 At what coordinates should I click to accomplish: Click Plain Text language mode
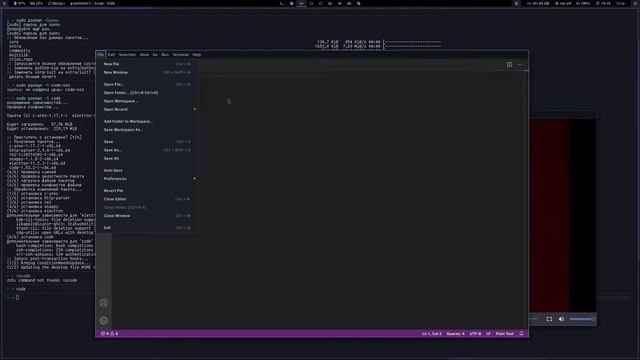click(x=504, y=333)
